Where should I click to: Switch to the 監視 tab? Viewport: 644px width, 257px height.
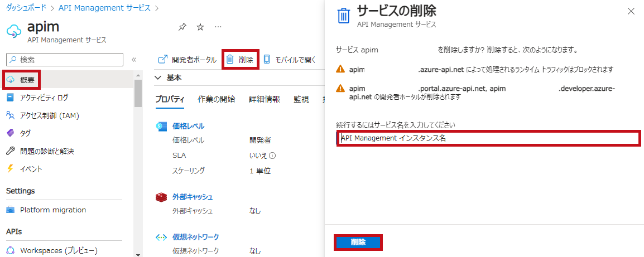(x=301, y=99)
